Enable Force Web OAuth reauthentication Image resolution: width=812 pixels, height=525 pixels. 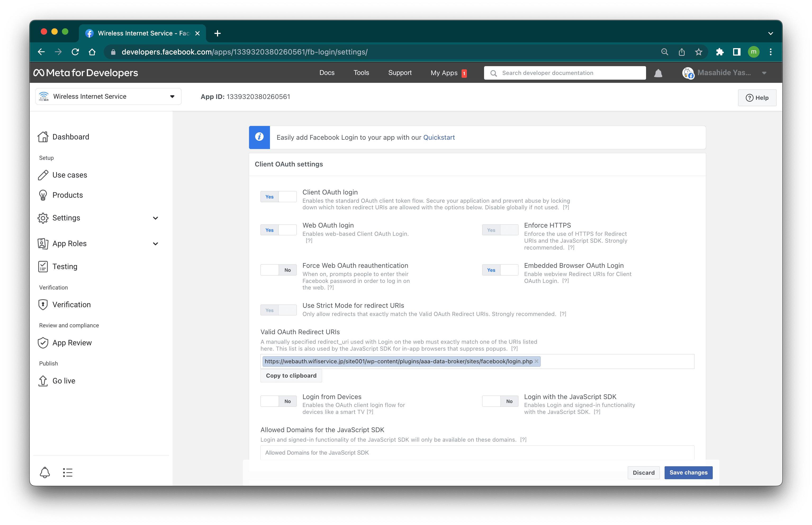coord(278,270)
